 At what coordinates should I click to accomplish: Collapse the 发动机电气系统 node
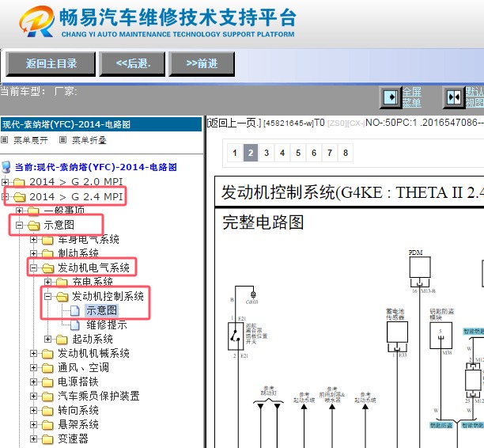(33, 268)
